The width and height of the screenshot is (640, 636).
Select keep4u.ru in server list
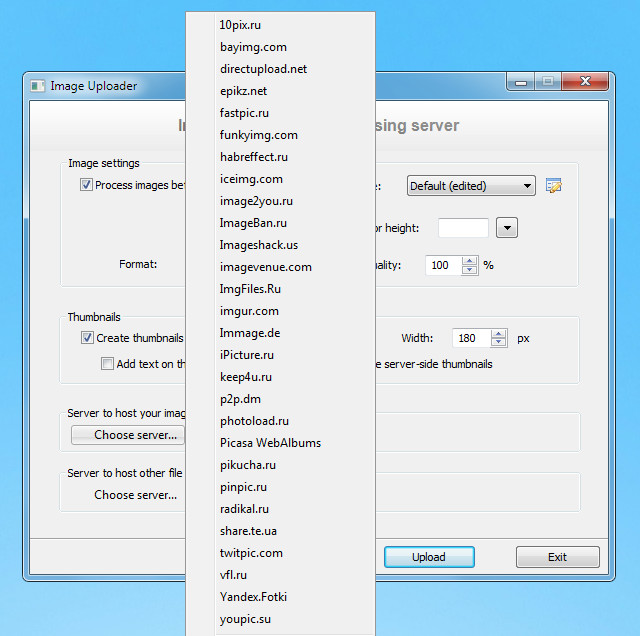[280, 378]
